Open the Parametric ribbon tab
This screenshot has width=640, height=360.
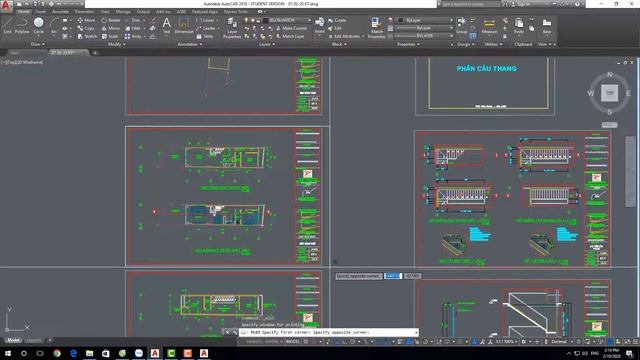tap(84, 12)
